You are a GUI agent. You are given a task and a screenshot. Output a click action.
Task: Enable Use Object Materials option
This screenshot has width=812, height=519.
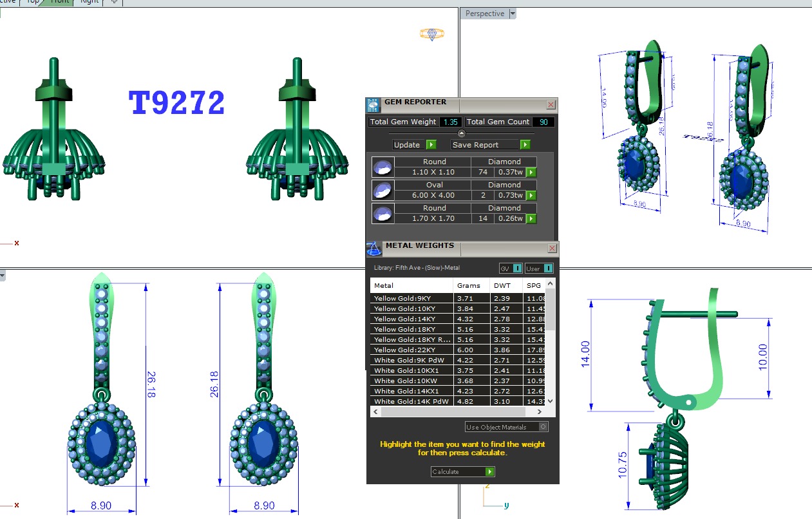click(543, 427)
